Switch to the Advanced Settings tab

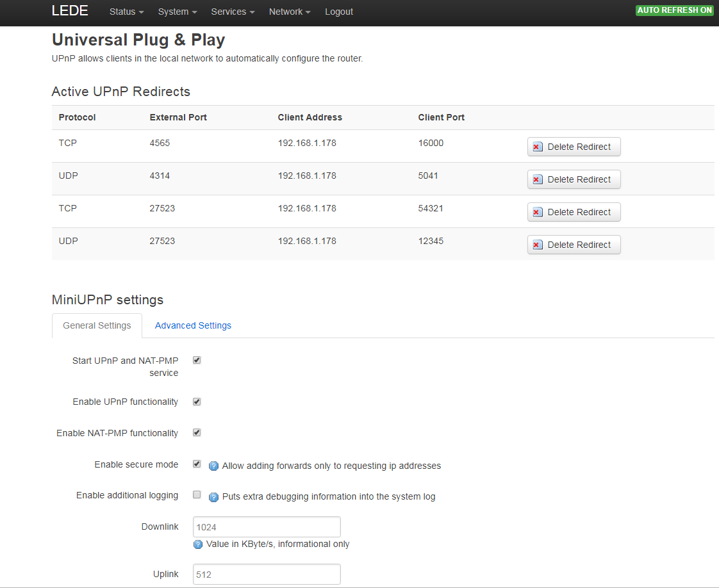pos(193,325)
